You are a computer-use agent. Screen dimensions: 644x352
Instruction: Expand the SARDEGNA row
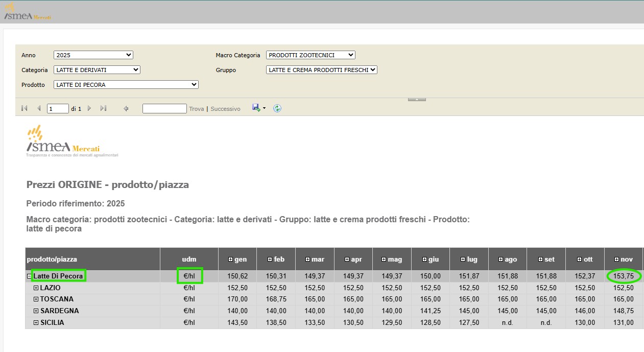(36, 311)
